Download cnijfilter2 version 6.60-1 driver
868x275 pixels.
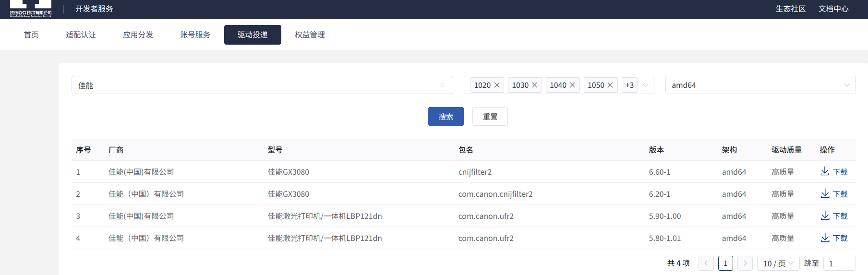tap(834, 172)
